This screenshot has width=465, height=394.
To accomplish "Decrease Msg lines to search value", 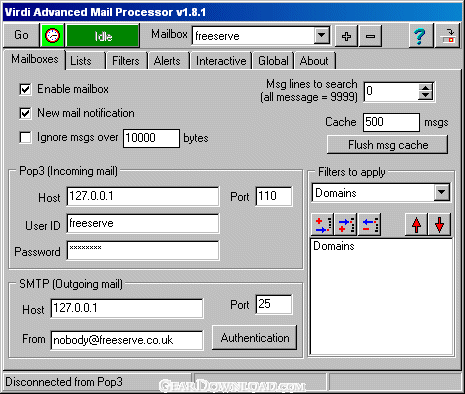I will 425,95.
